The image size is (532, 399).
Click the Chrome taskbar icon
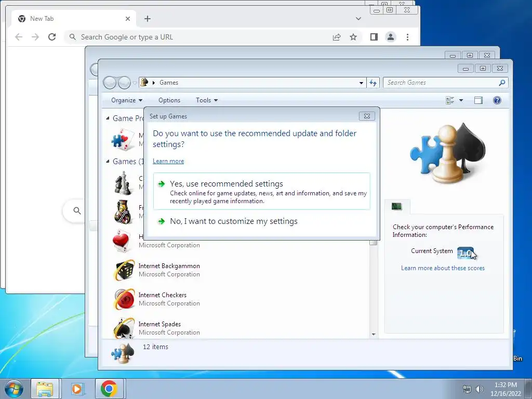pos(109,389)
